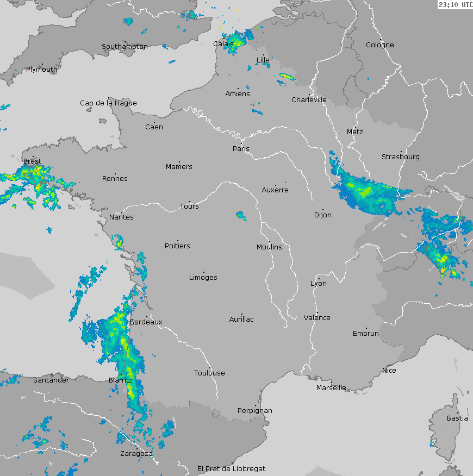Click the Dijon city label

click(x=322, y=215)
